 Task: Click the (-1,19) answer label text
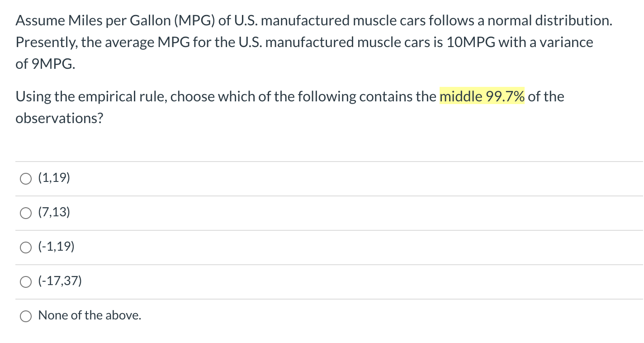coord(56,247)
